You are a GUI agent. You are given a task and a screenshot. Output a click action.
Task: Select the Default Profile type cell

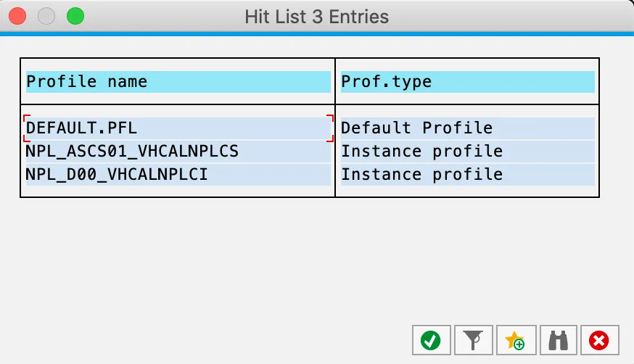(467, 128)
